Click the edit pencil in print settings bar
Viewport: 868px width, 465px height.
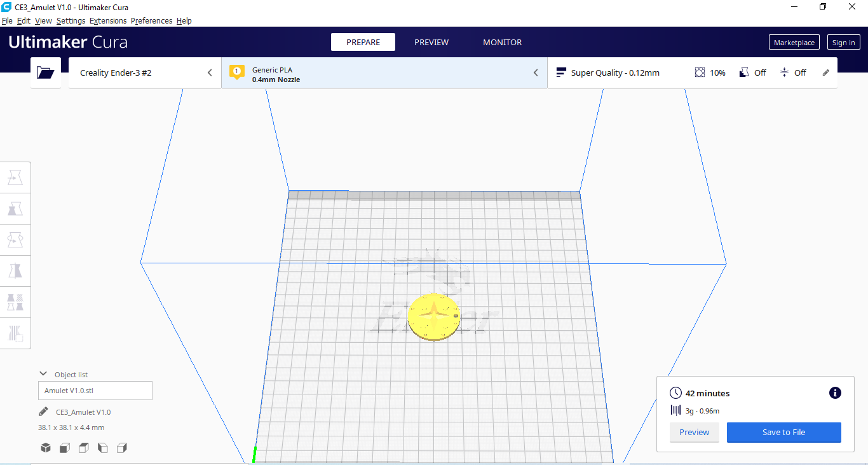pyautogui.click(x=826, y=73)
